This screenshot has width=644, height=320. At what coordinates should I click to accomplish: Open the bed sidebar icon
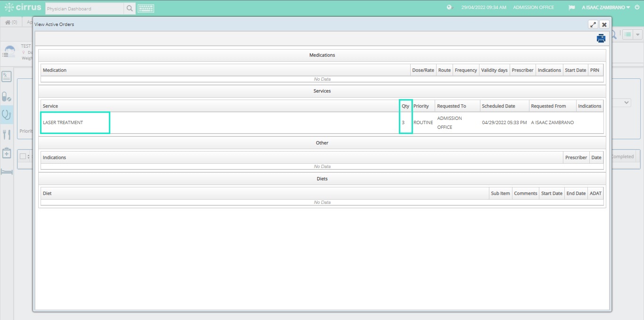7,172
